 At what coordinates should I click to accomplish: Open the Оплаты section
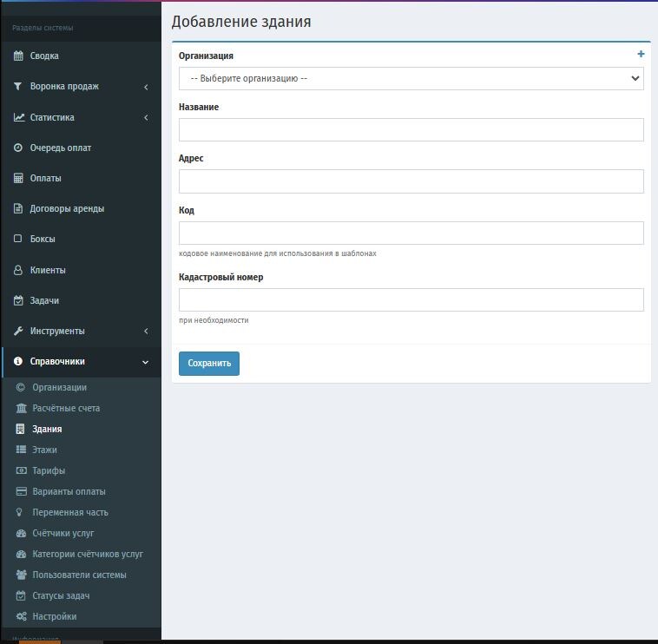click(46, 178)
